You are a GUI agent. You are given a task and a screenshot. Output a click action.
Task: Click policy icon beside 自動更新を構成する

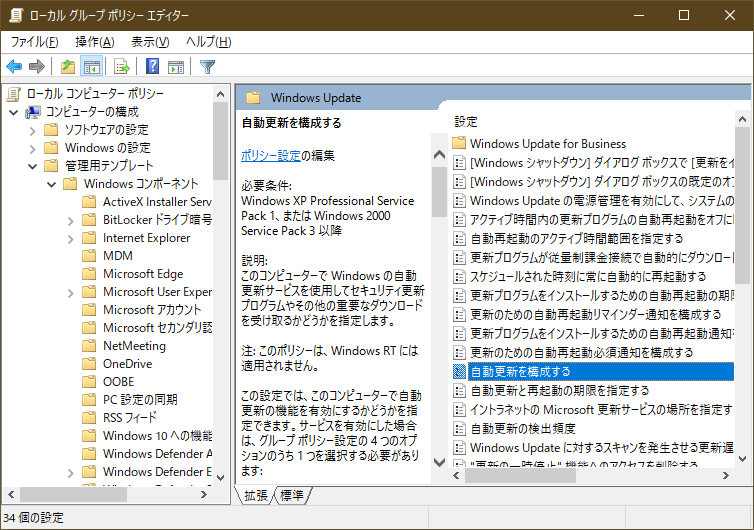tap(460, 371)
